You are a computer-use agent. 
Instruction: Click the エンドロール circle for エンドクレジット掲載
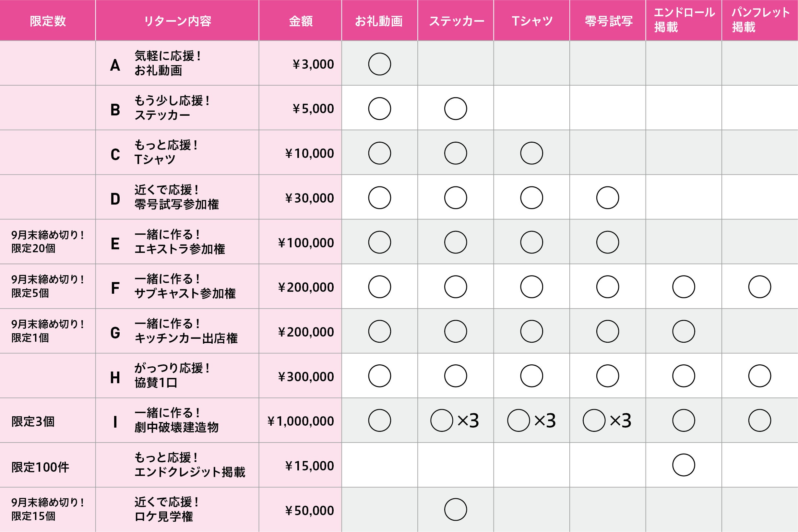coord(683,465)
